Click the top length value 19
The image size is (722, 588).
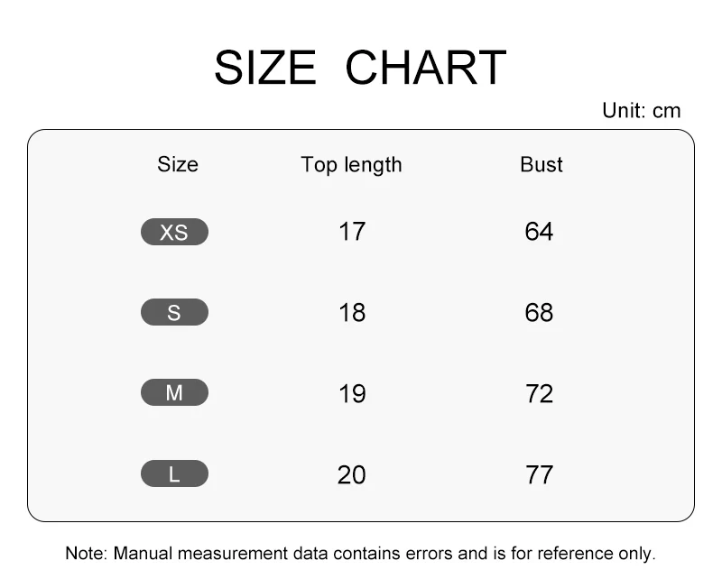coord(351,393)
